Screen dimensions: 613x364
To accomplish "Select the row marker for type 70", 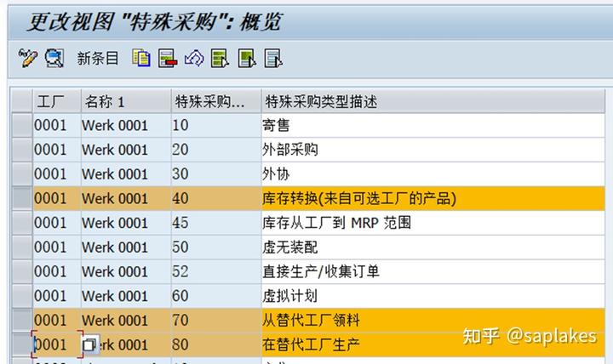I will click(x=21, y=321).
